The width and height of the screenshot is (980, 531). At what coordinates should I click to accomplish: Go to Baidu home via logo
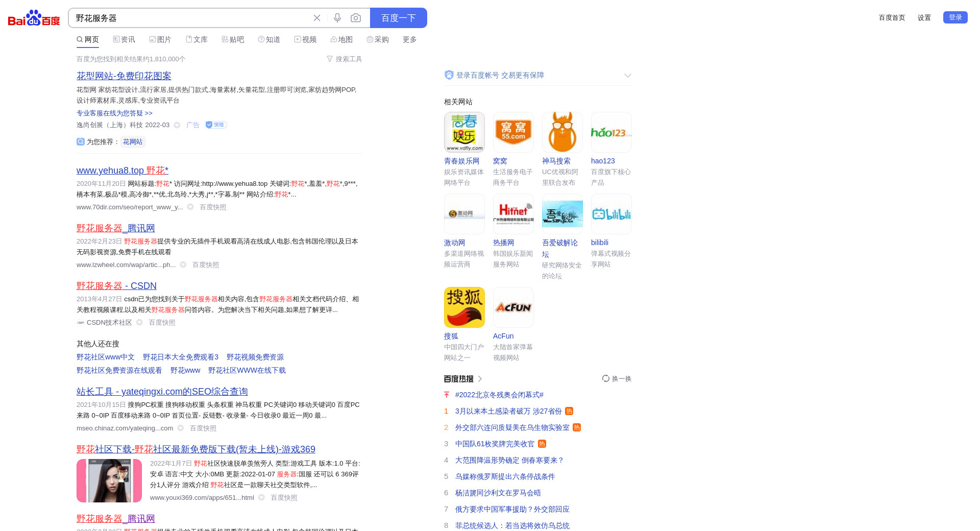click(34, 18)
